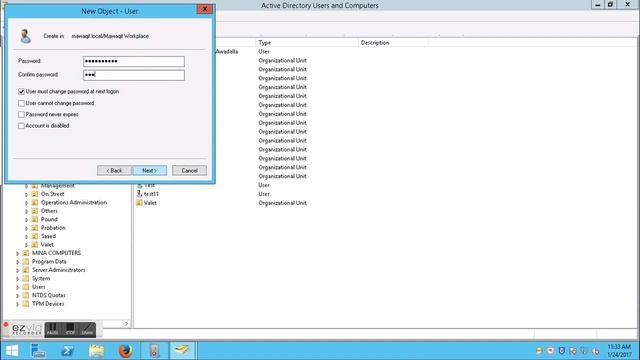Select the test11 user row name
This screenshot has height=360, width=640.
click(x=151, y=194)
